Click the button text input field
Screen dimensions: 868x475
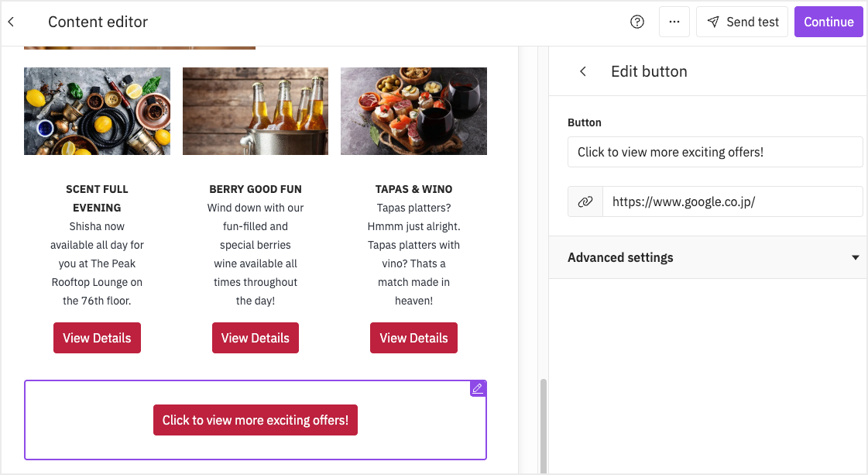[715, 152]
